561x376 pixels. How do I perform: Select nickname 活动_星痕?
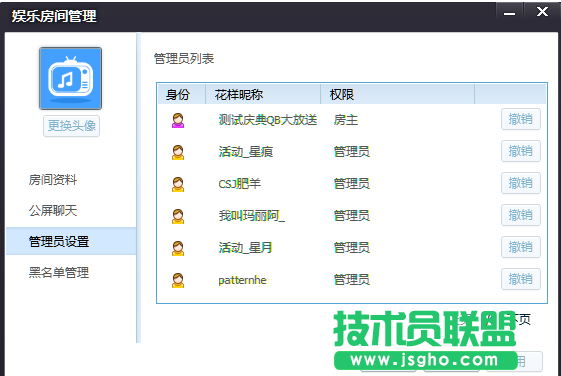[246, 152]
